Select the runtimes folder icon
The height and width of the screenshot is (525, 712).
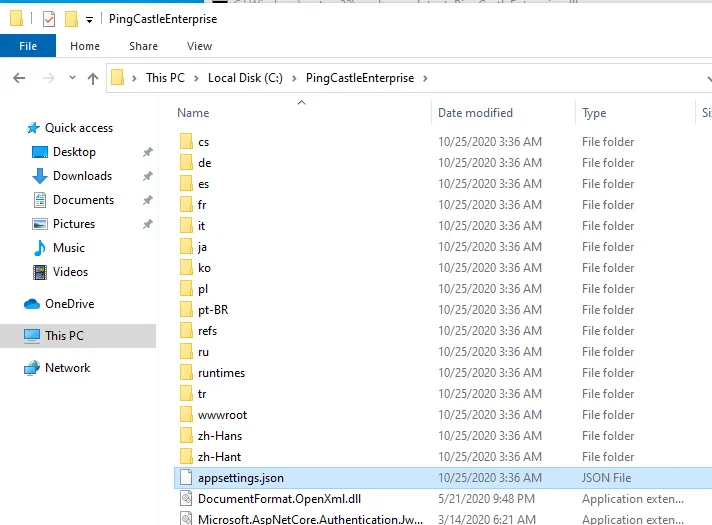(186, 372)
